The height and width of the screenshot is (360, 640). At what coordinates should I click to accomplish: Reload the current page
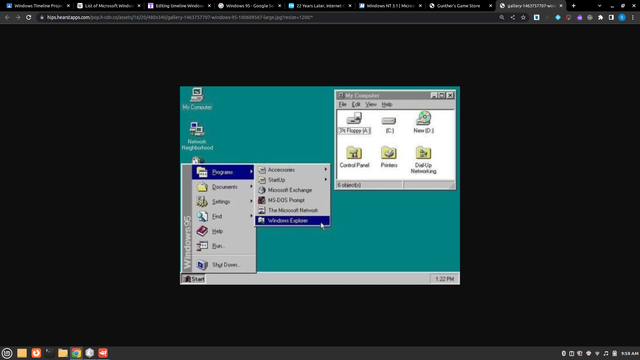(x=29, y=18)
